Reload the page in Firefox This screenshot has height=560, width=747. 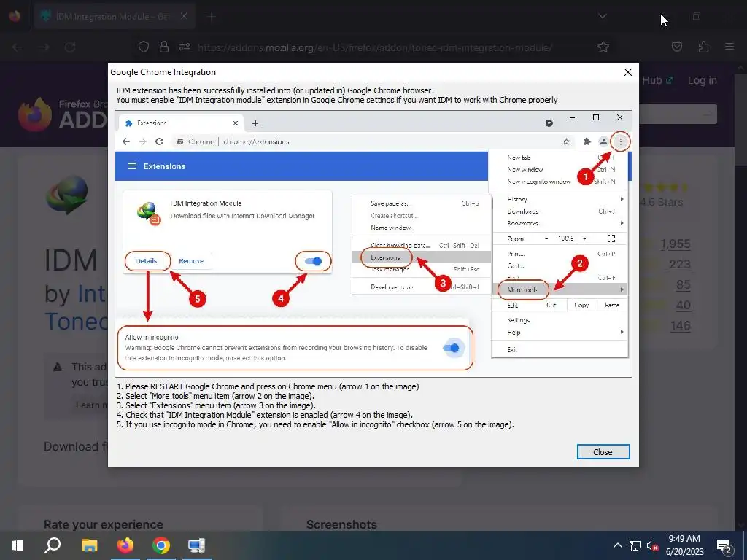point(70,47)
